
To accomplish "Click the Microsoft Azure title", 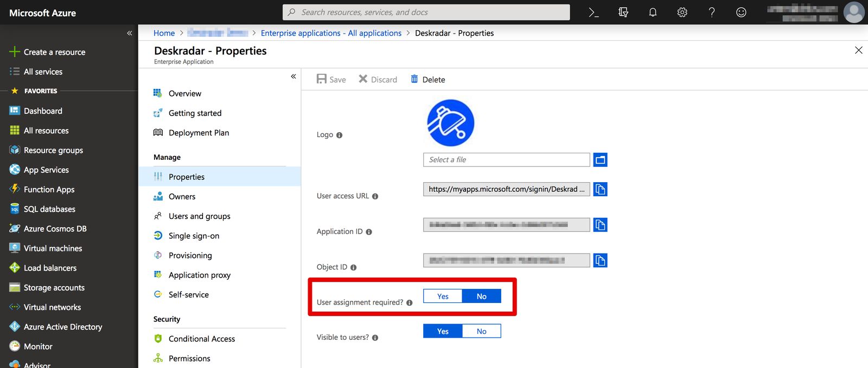I will pos(43,13).
